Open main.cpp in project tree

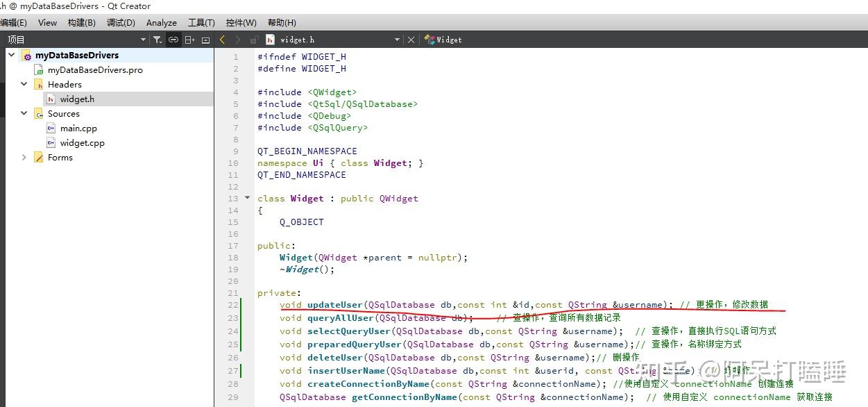(78, 128)
